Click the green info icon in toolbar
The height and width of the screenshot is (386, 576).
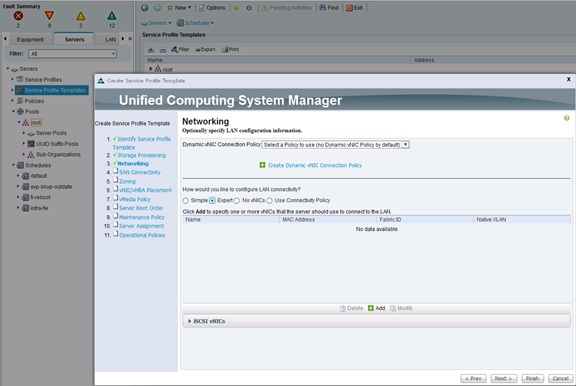click(249, 8)
